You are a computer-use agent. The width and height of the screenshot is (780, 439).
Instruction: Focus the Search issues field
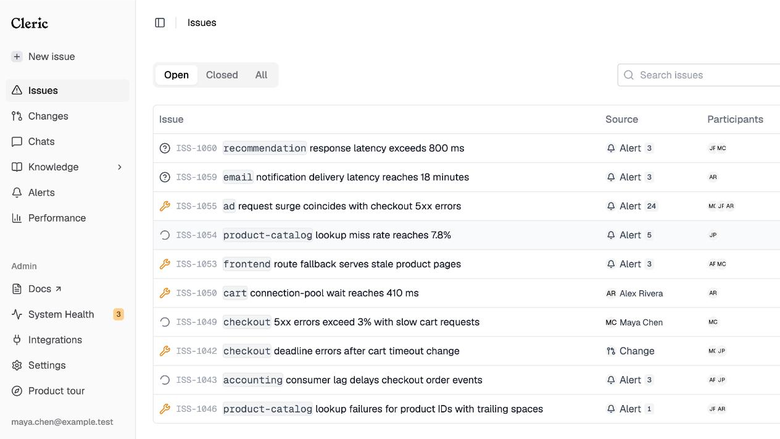click(698, 75)
